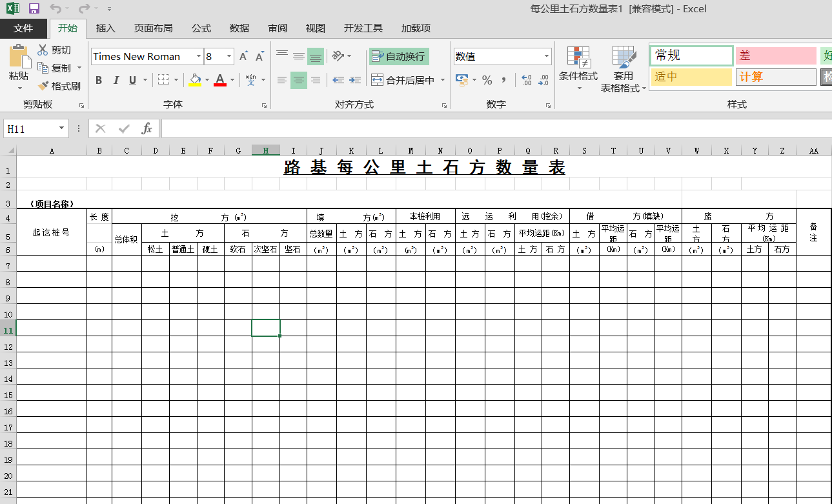Open the number format (数值) dropdown
This screenshot has width=832, height=504.
coord(547,57)
